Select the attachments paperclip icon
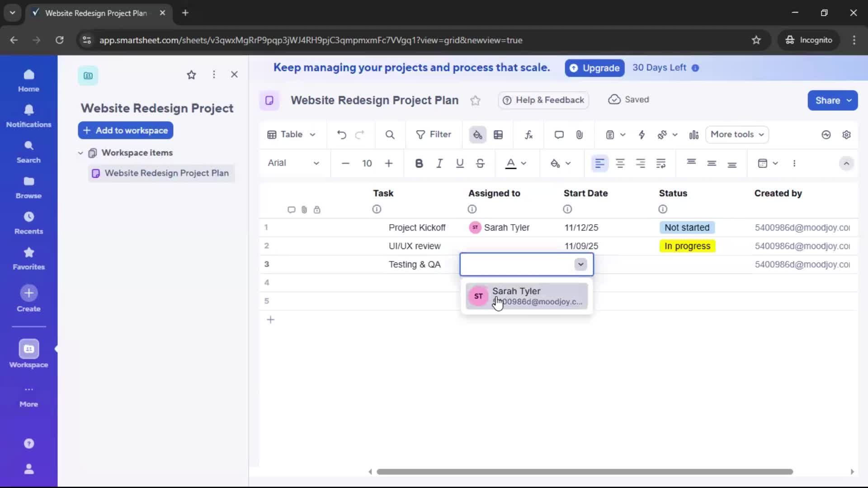This screenshot has height=488, width=868. (x=580, y=135)
